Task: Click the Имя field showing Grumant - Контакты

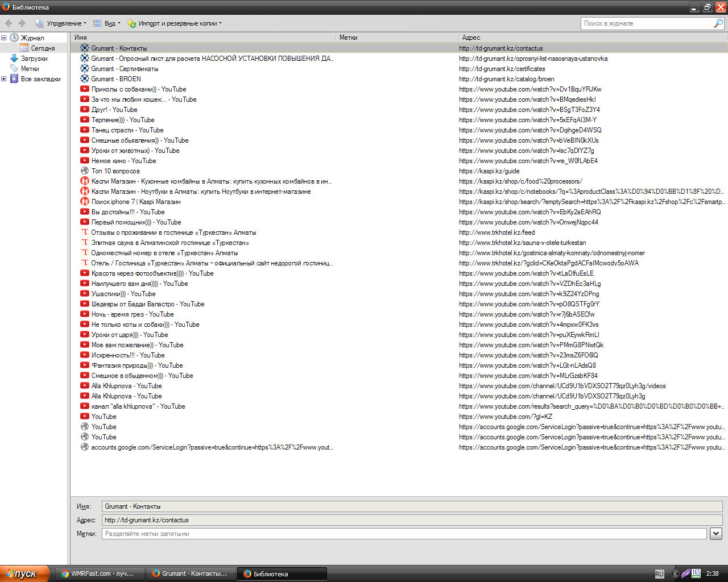Action: 412,506
